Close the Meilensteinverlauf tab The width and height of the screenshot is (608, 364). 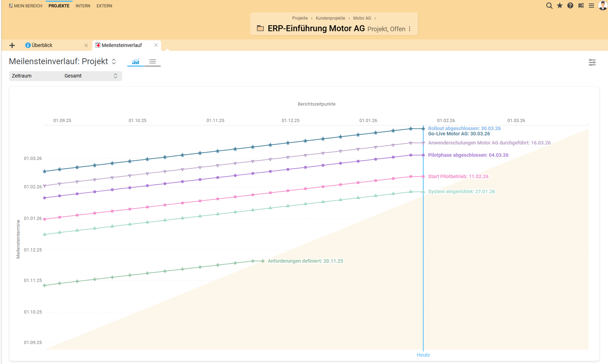(156, 45)
